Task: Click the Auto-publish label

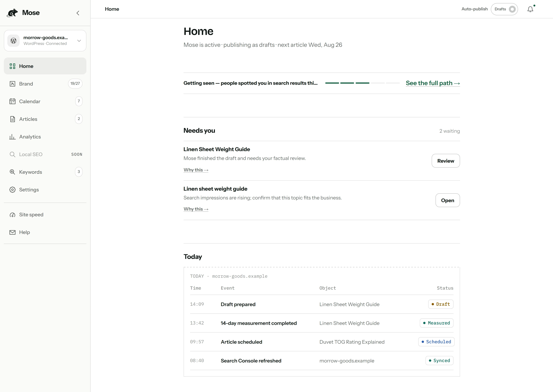Action: click(474, 9)
